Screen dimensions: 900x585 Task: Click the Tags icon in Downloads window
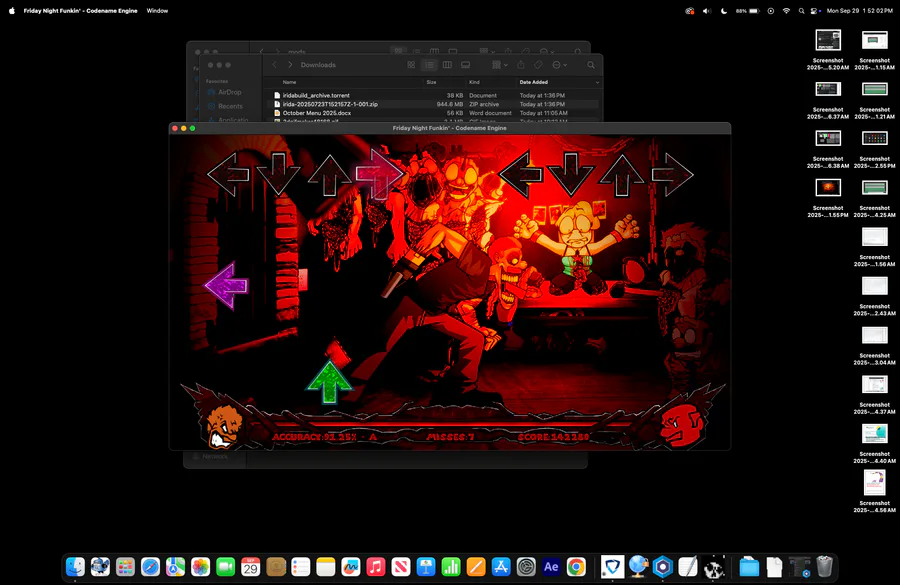[x=538, y=65]
